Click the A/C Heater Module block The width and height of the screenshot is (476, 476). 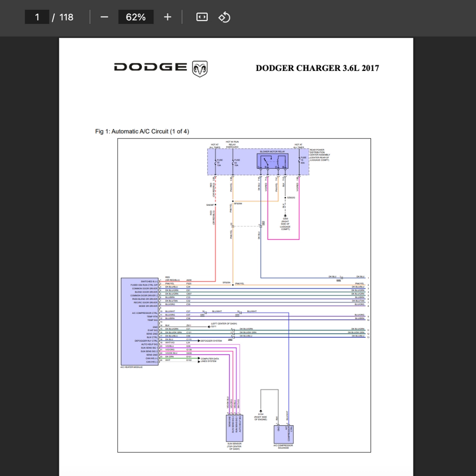click(140, 321)
